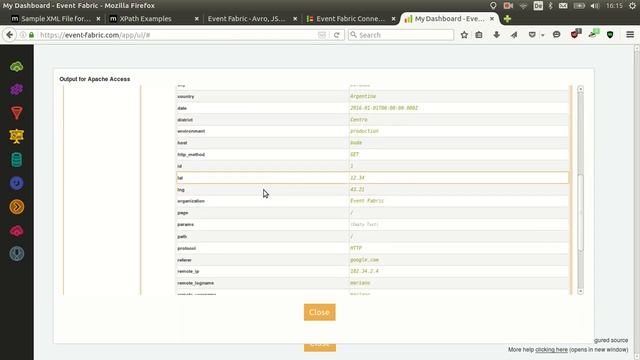Open the red funnel filter sidebar icon
This screenshot has height=360, width=640.
(17, 113)
